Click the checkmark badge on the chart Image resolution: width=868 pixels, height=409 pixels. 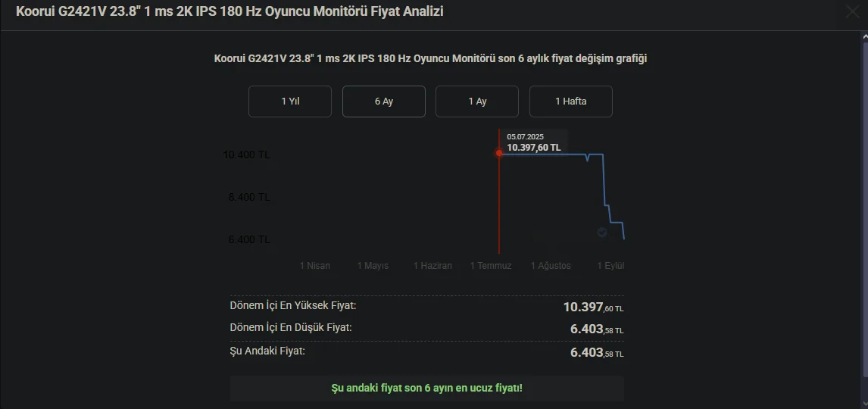point(601,232)
